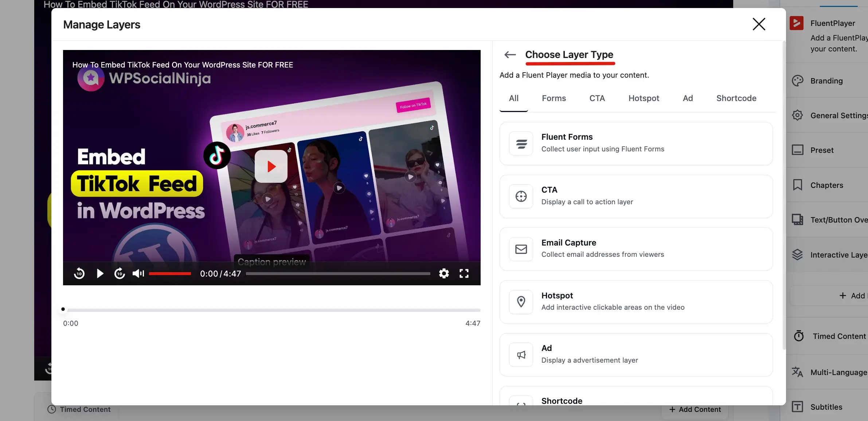Click the layer timeline track below video
Screen dimensions: 868x421
(272, 310)
